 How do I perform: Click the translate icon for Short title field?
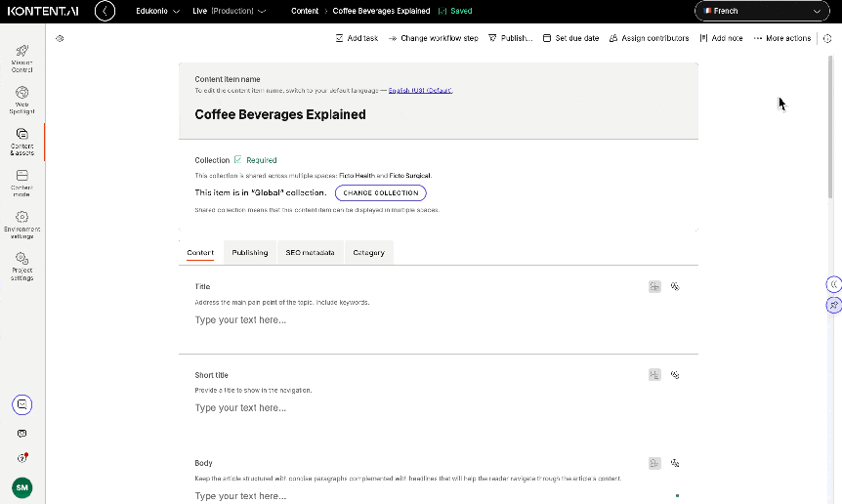[675, 374]
